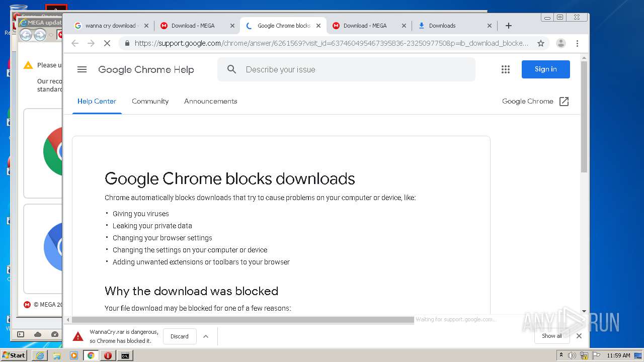Screen dimensions: 644x362
Task: Click the scroll down arrow of the vertical scrollbar
Action: click(x=584, y=311)
